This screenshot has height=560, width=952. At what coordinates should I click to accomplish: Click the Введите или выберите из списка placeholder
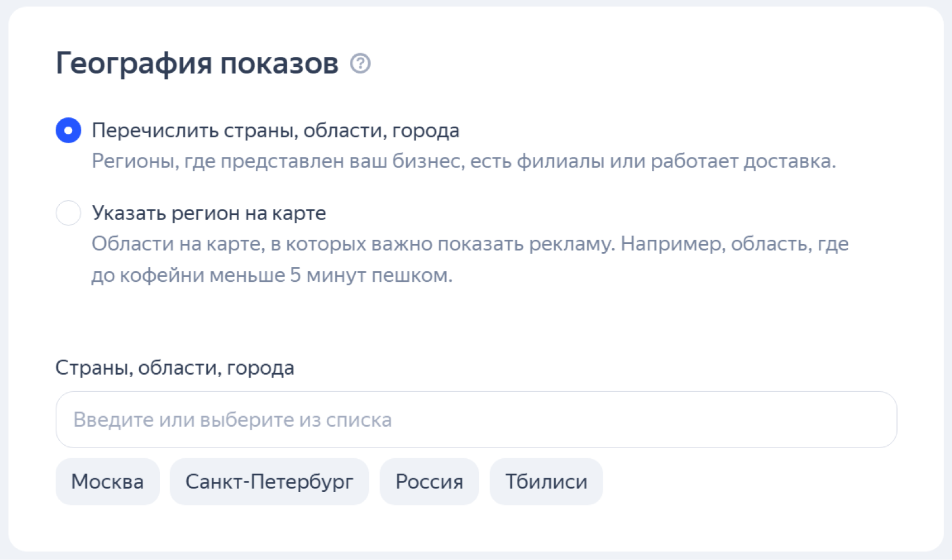coord(233,419)
